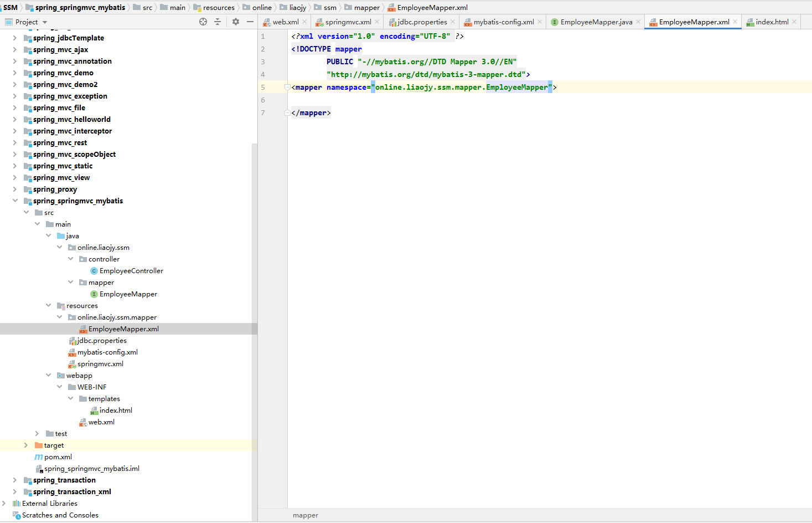Close the jdbc.properties editor tab
The width and height of the screenshot is (812, 523).
(x=453, y=22)
